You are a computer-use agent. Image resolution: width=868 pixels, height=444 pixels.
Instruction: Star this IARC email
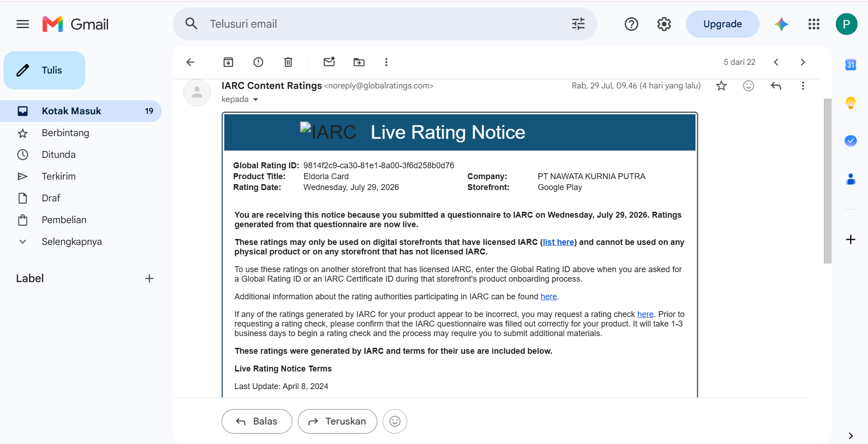click(721, 86)
